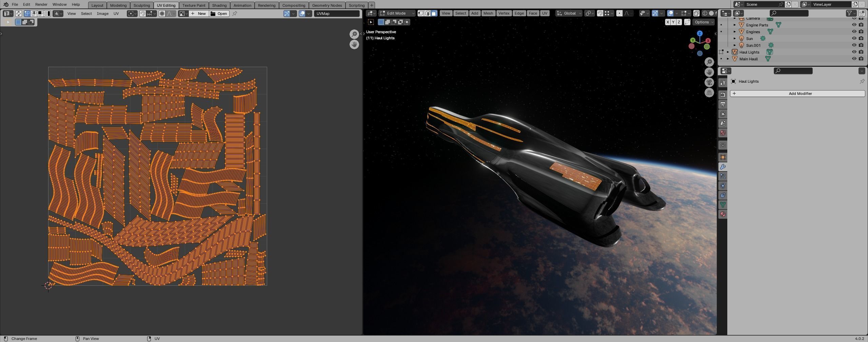Choose face select mode in UV editor
The image size is (868, 342).
(x=40, y=14)
